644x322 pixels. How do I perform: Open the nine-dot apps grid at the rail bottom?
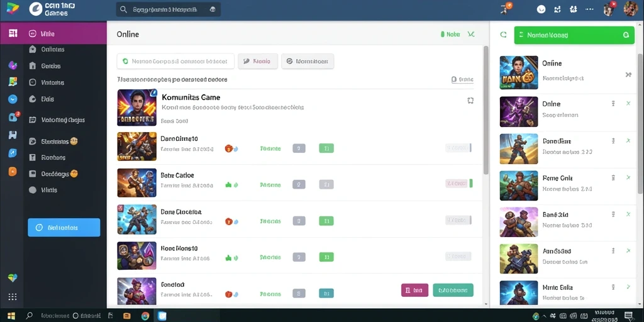pyautogui.click(x=13, y=297)
